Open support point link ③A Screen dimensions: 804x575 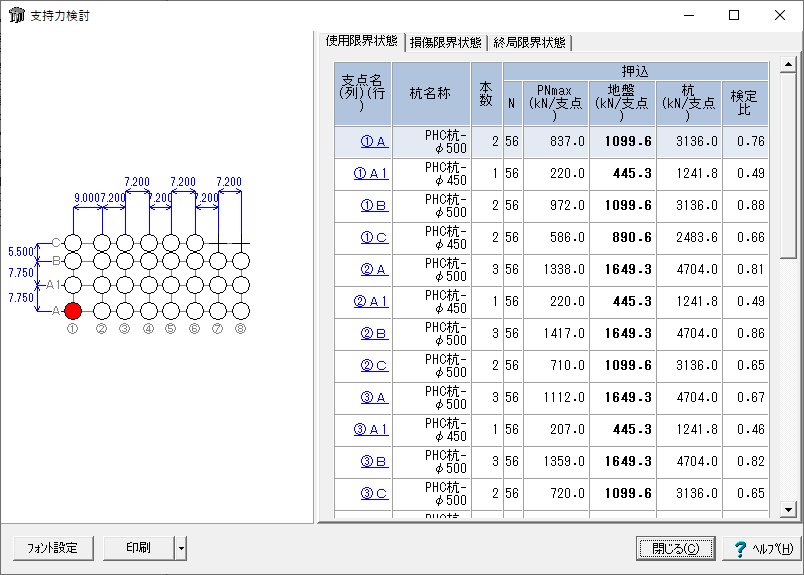pos(374,398)
